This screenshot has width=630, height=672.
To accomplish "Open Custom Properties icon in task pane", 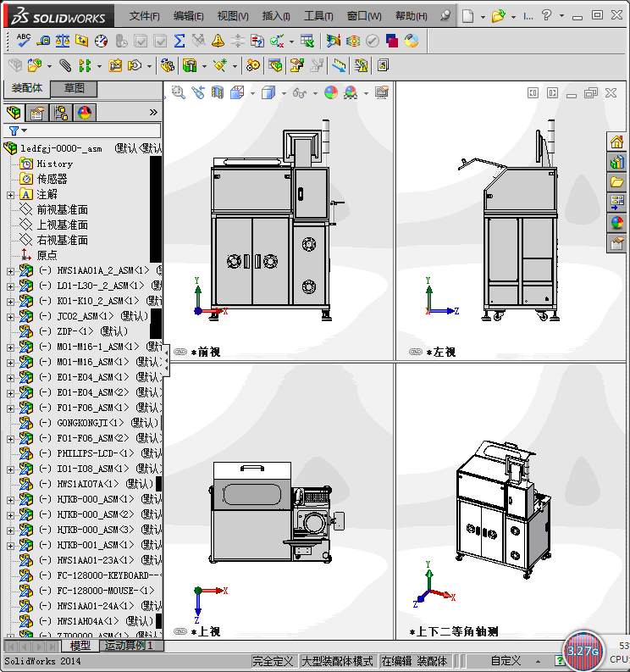I will (616, 243).
